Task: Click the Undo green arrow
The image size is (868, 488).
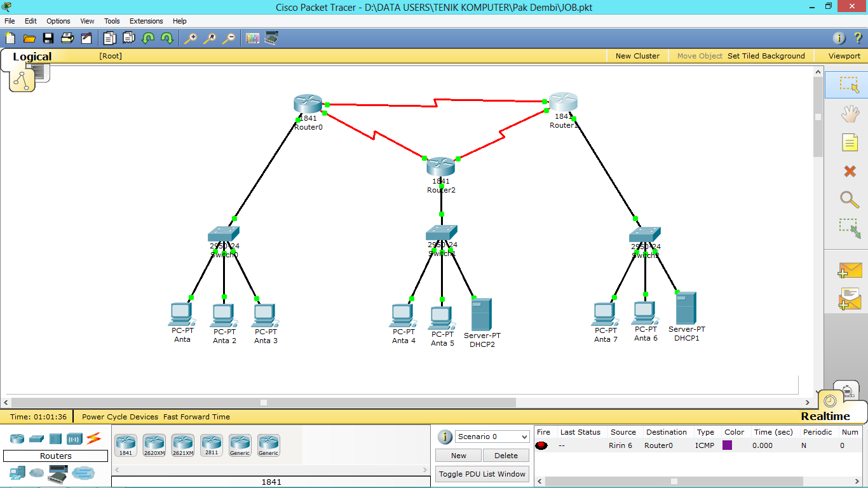Action: [148, 38]
